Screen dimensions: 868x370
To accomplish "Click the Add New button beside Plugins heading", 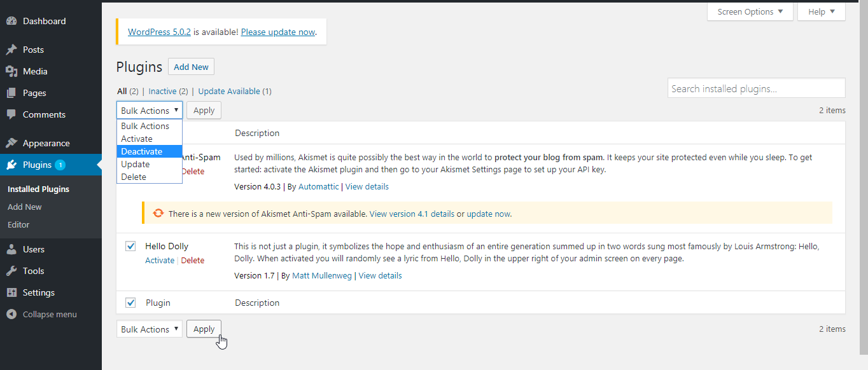I will [191, 67].
